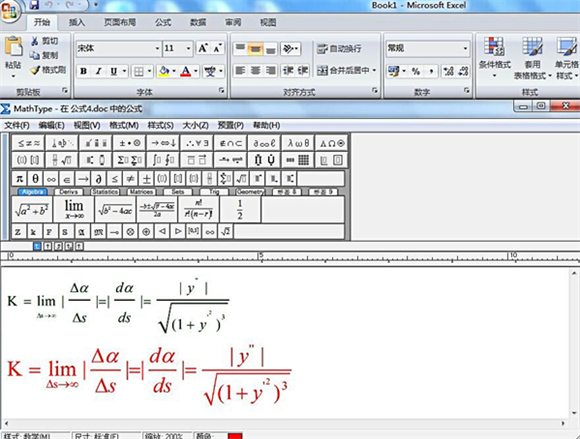Click the Conditional Formatting button
Screen dimensions: 580x439
(495, 57)
